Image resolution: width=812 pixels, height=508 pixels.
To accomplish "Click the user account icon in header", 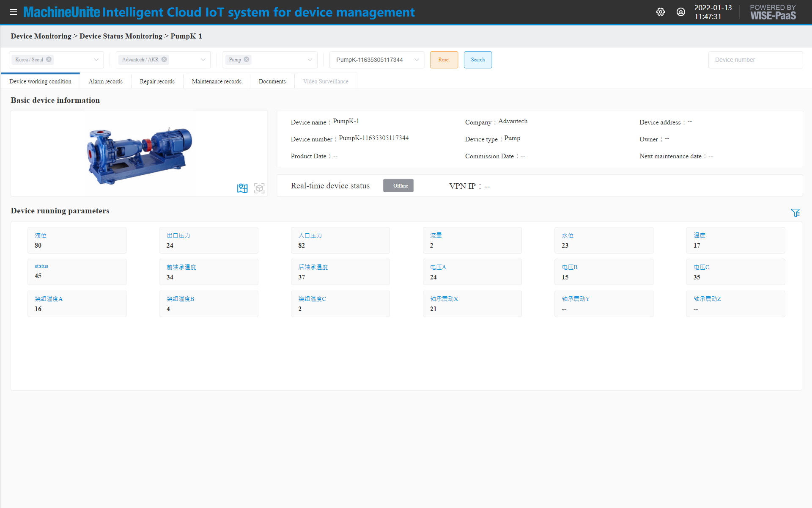I will 680,12.
